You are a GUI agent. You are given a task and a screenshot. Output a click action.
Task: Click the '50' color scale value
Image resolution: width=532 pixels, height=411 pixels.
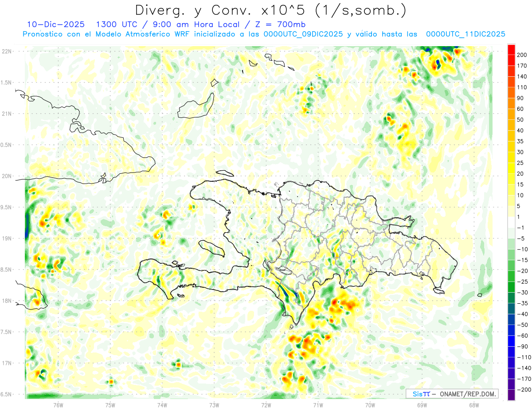(x=521, y=120)
